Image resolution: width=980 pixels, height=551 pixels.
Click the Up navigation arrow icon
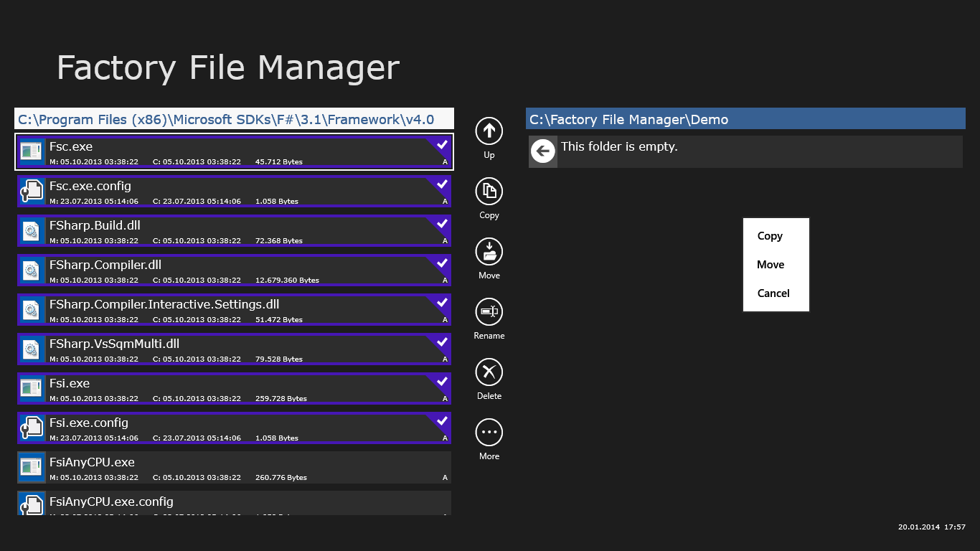(x=489, y=131)
